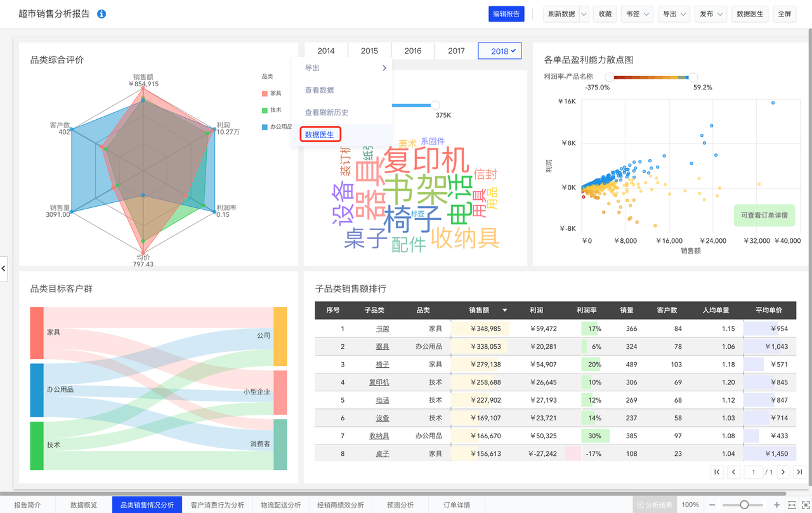Switch to the 订单详情 tab
Viewport: 812px width, 513px height.
point(457,505)
